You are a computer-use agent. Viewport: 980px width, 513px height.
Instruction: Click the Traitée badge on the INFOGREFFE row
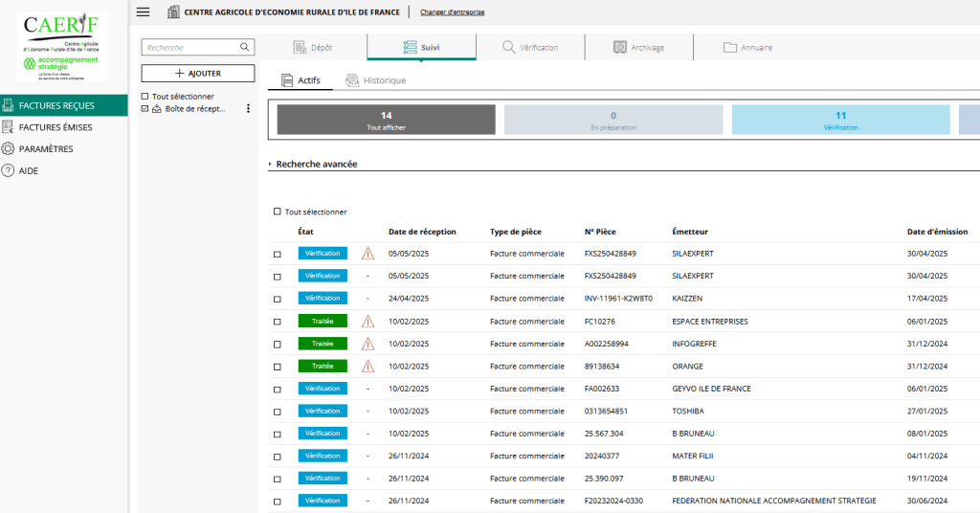[x=323, y=344]
